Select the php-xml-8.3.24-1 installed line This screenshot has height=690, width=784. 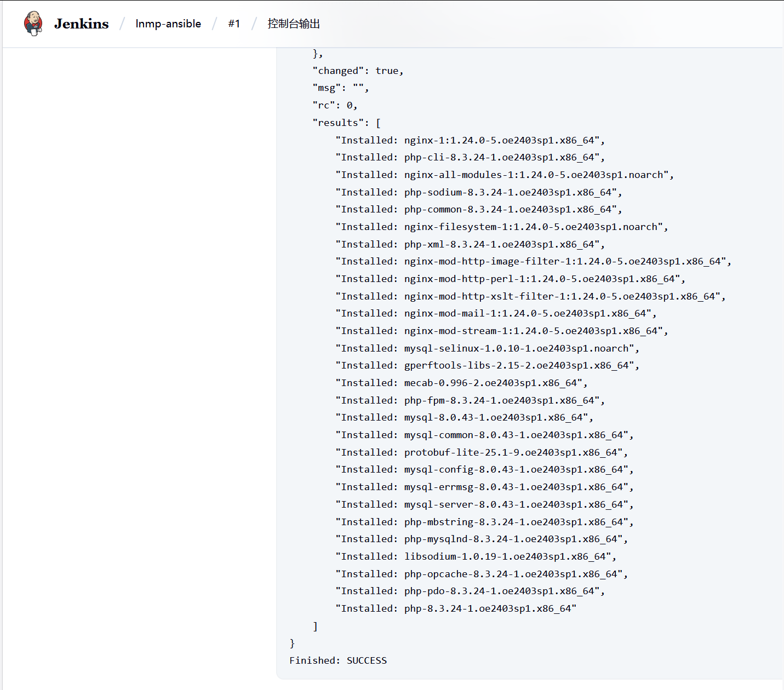tap(470, 244)
